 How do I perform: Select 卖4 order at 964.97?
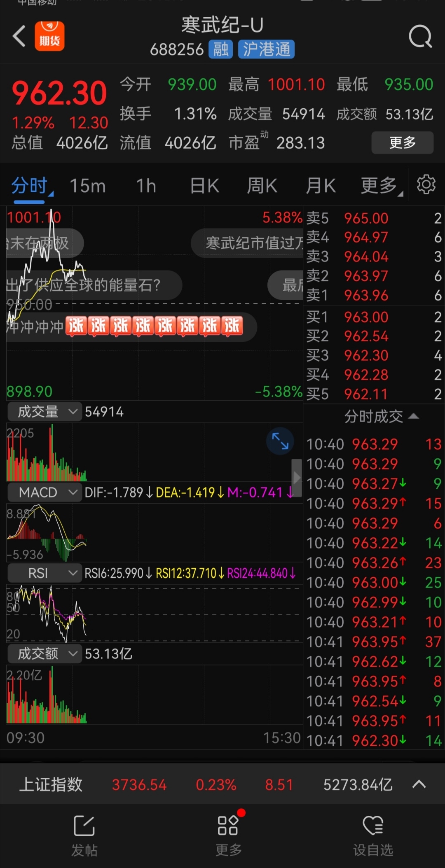374,237
